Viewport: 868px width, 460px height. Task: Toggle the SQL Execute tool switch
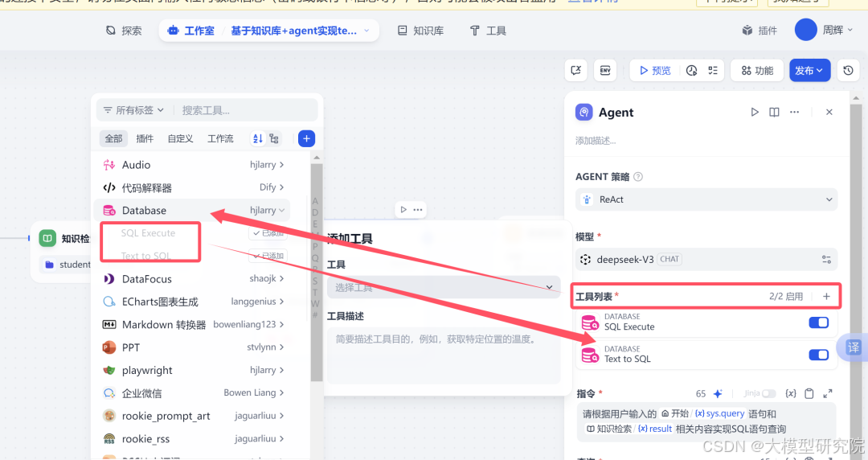click(819, 322)
